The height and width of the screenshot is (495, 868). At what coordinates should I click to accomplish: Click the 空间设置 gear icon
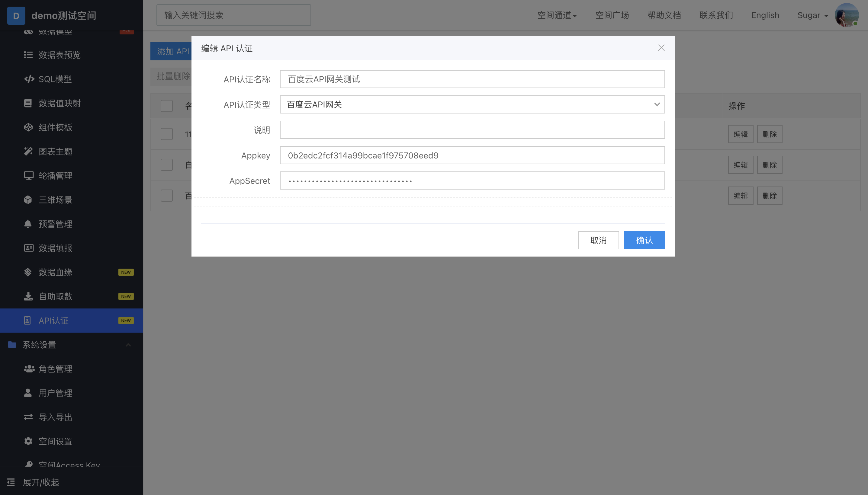click(x=28, y=441)
